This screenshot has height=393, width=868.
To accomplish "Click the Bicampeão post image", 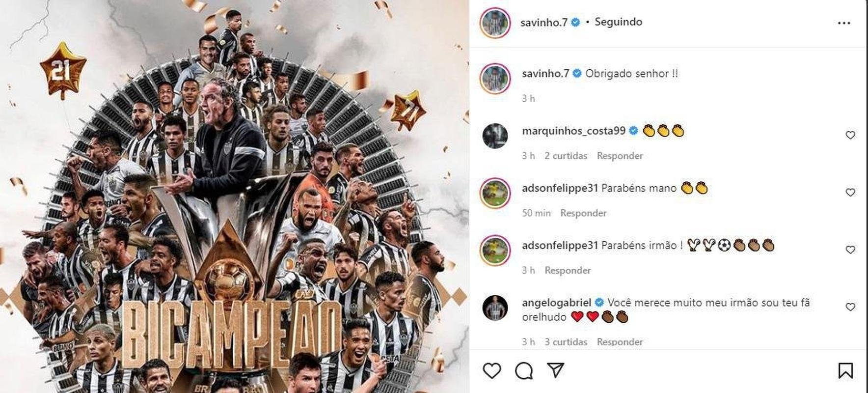I will (234, 196).
